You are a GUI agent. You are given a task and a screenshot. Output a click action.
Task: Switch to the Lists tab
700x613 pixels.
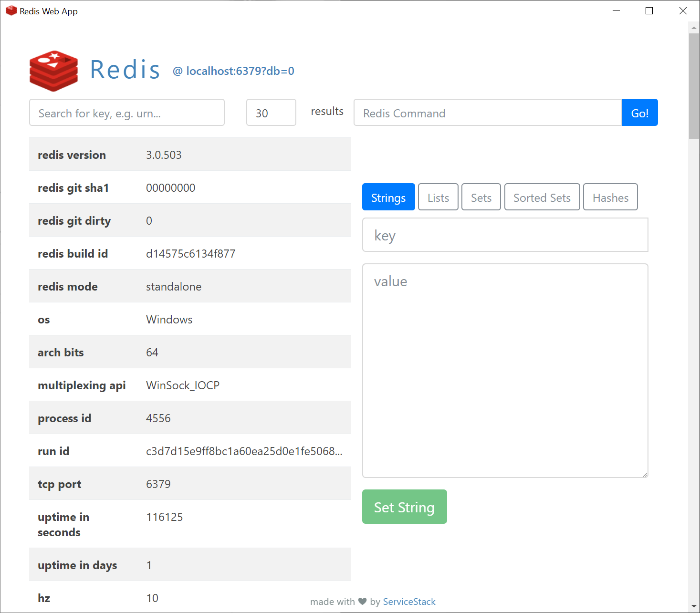(x=439, y=197)
